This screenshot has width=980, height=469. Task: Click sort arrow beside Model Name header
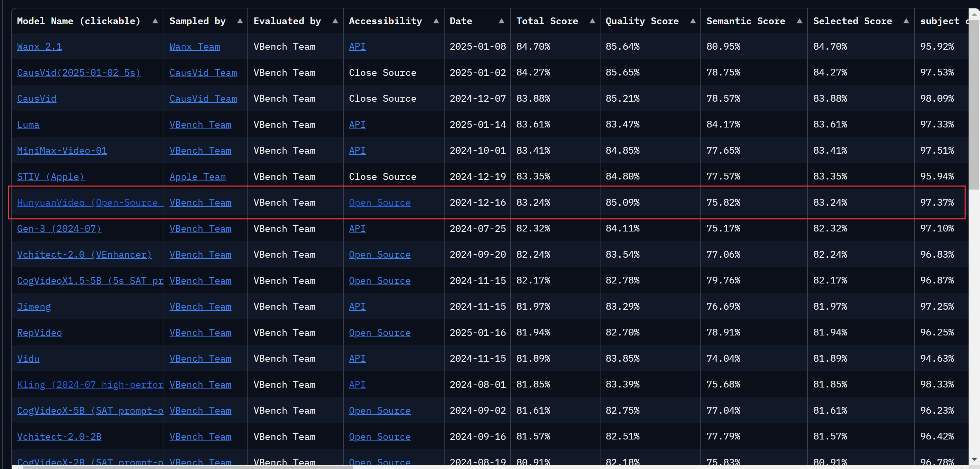(155, 21)
